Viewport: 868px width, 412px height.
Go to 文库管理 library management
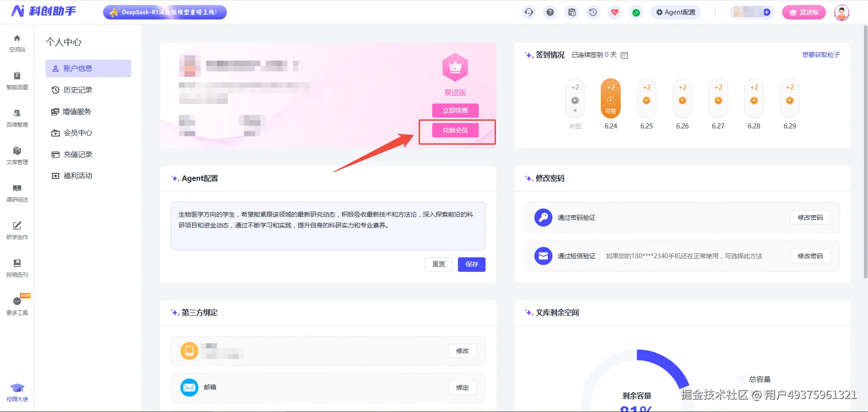[17, 156]
